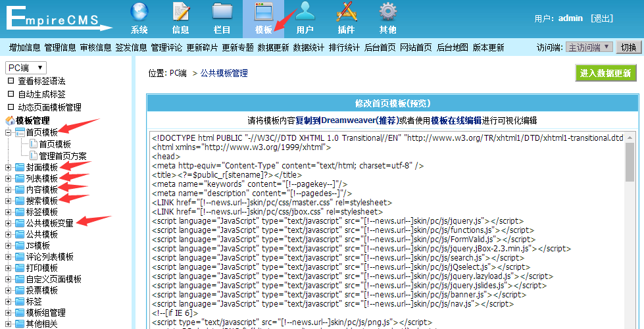Click the folder icon of 封面模板
This screenshot has width=644, height=329.
pyautogui.click(x=19, y=167)
